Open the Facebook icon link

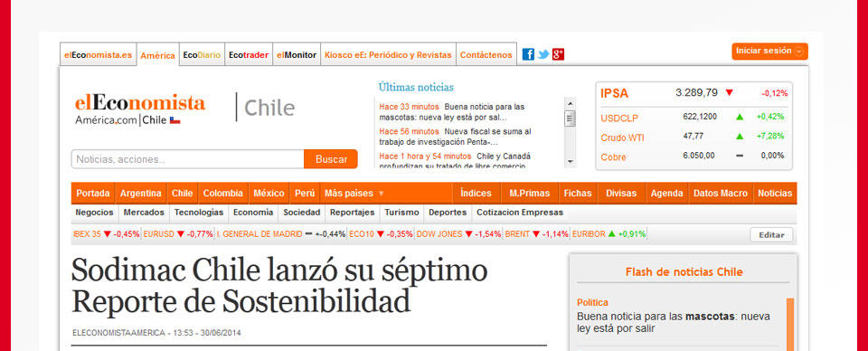[x=528, y=54]
